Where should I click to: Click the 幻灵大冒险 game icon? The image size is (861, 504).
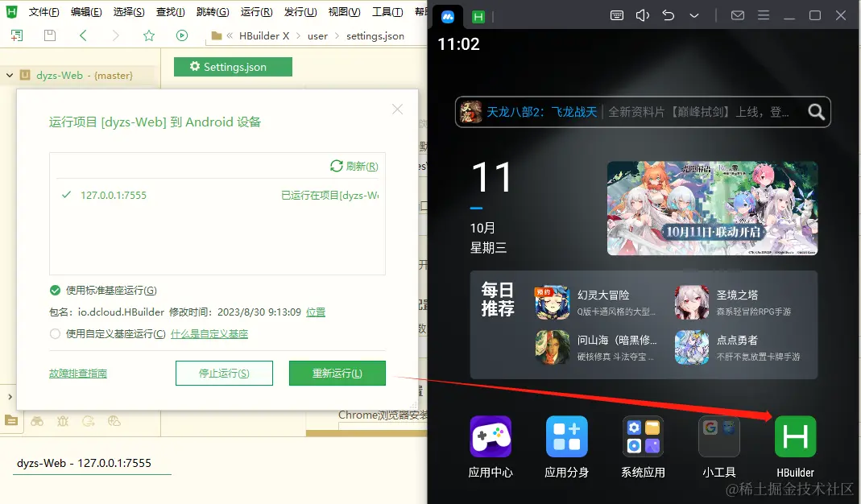(553, 302)
